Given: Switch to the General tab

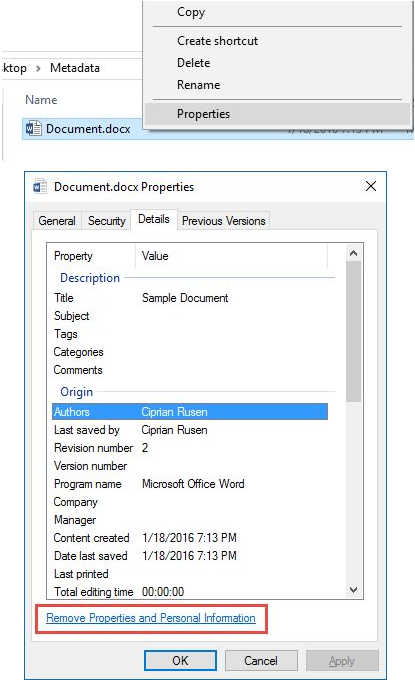Looking at the screenshot, I should point(57,221).
